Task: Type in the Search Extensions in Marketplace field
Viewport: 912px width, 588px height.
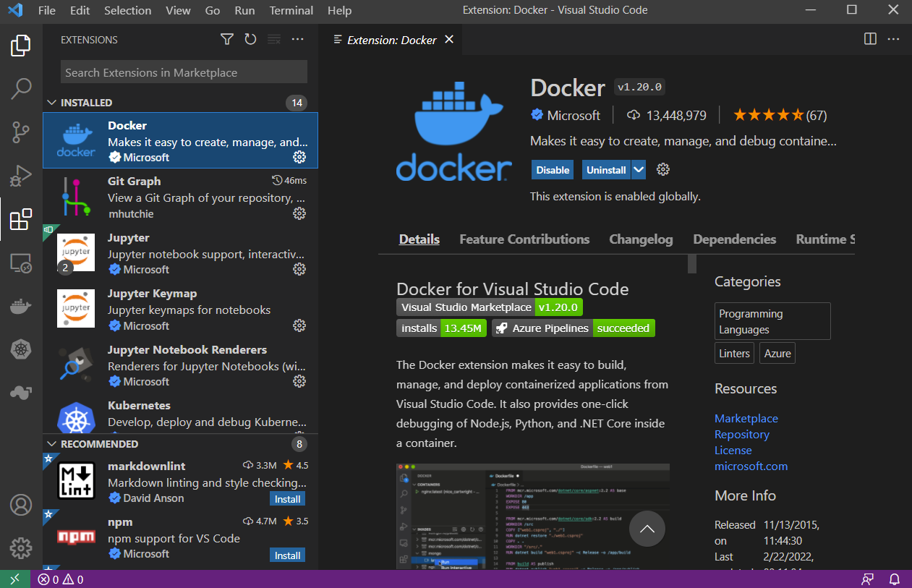Action: pyautogui.click(x=183, y=72)
